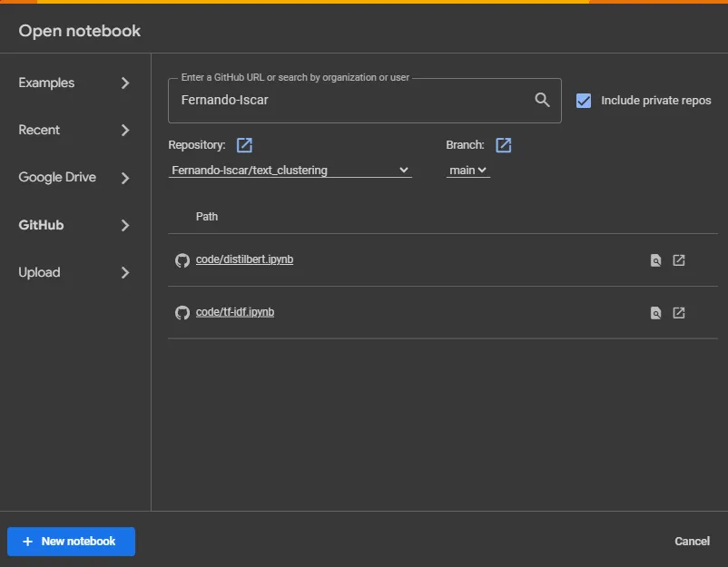Click GitHub logo beside tf-idf.ipynb
728x567 pixels.
[182, 313]
